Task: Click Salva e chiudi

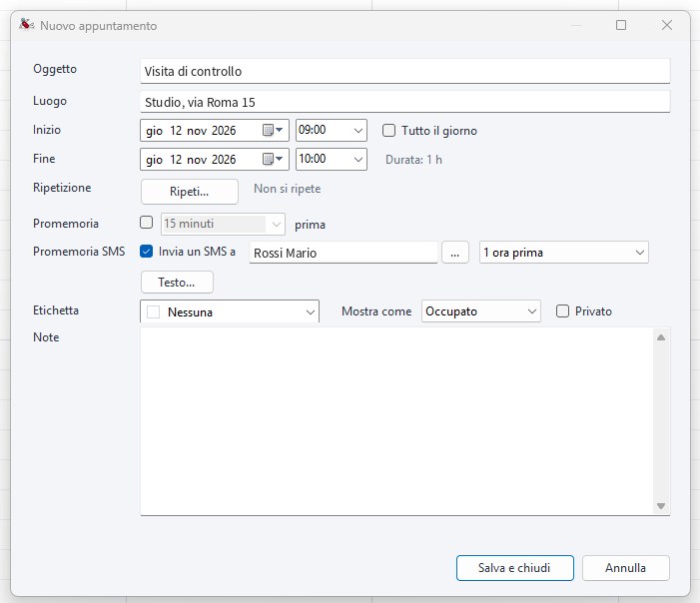Action: [514, 568]
